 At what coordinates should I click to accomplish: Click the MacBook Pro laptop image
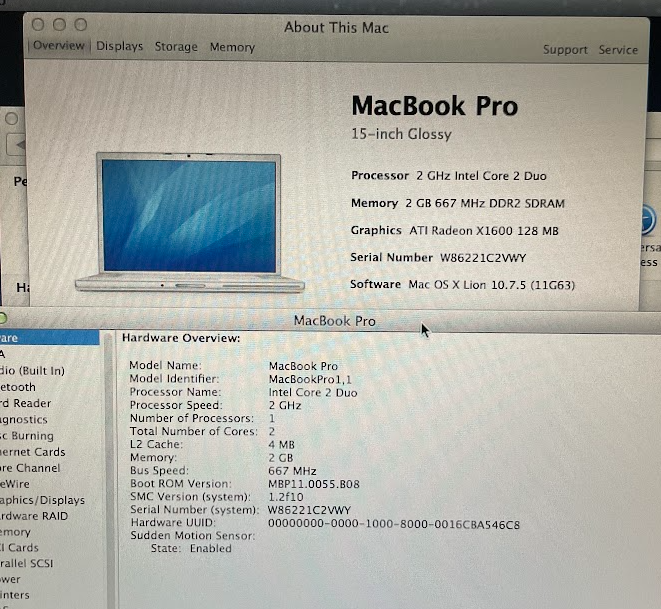pyautogui.click(x=190, y=222)
